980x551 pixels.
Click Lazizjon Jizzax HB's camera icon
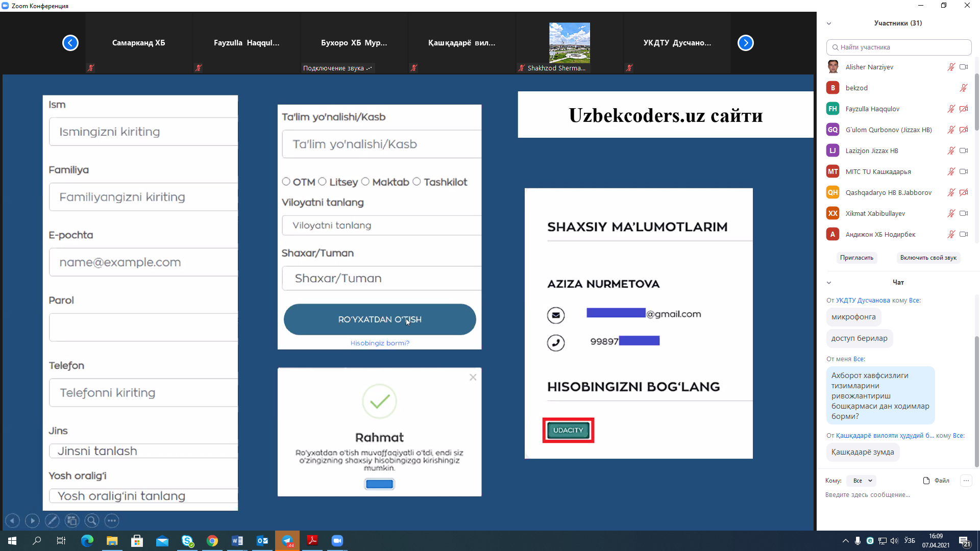pos(964,151)
